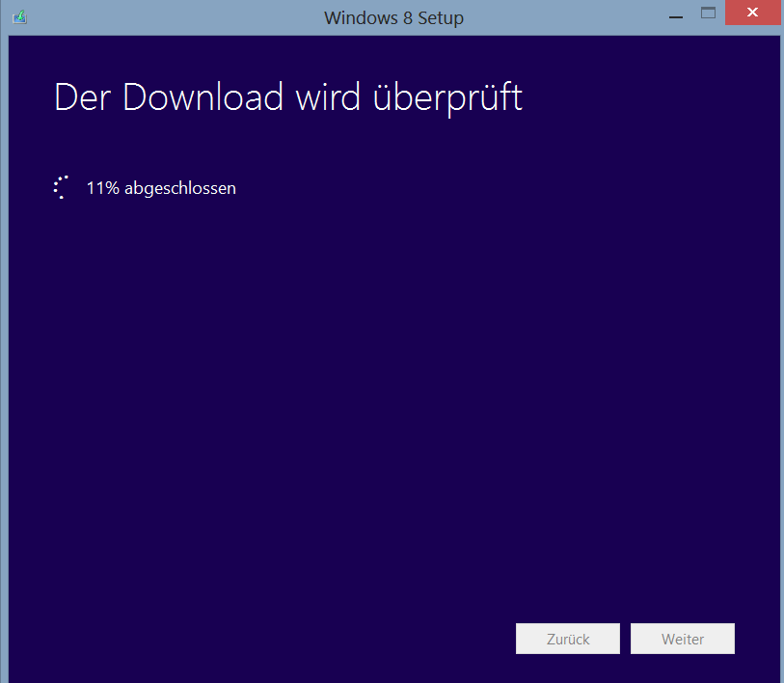
Task: Click the heading 'Der Download wird überprüft'
Action: pyautogui.click(x=288, y=97)
